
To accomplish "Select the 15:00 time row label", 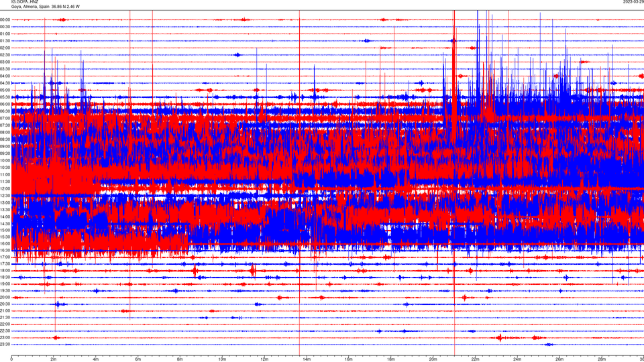I will (x=5, y=231).
